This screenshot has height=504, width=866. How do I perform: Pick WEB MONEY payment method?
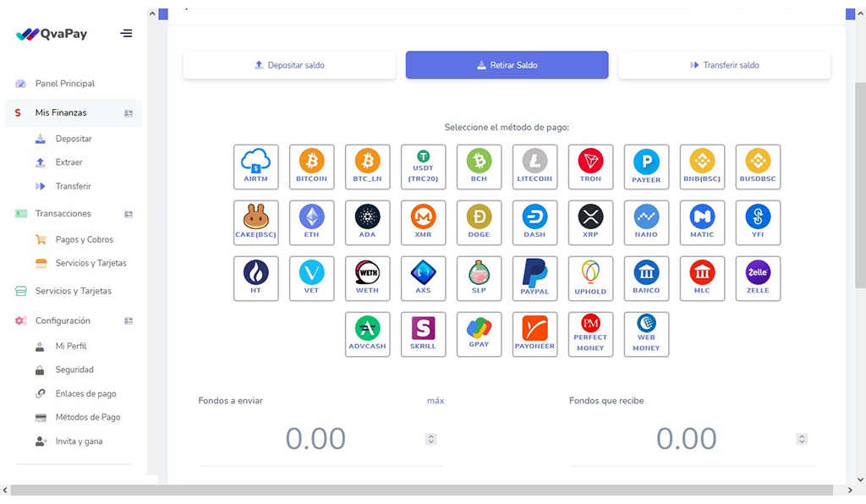(x=646, y=334)
